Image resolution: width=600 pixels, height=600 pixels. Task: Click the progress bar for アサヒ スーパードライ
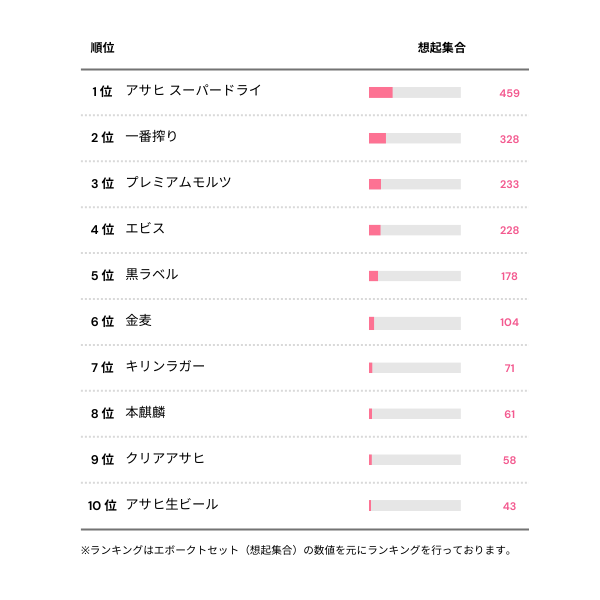click(x=414, y=93)
